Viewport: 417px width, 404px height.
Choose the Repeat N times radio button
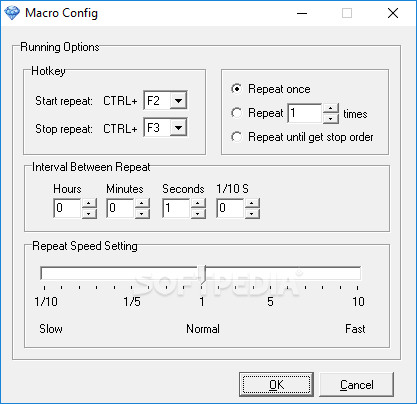[x=236, y=113]
